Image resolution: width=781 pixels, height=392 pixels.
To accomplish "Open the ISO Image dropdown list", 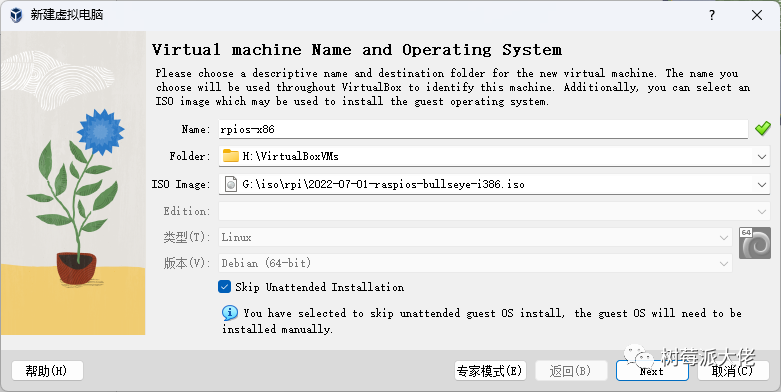I will (x=762, y=185).
